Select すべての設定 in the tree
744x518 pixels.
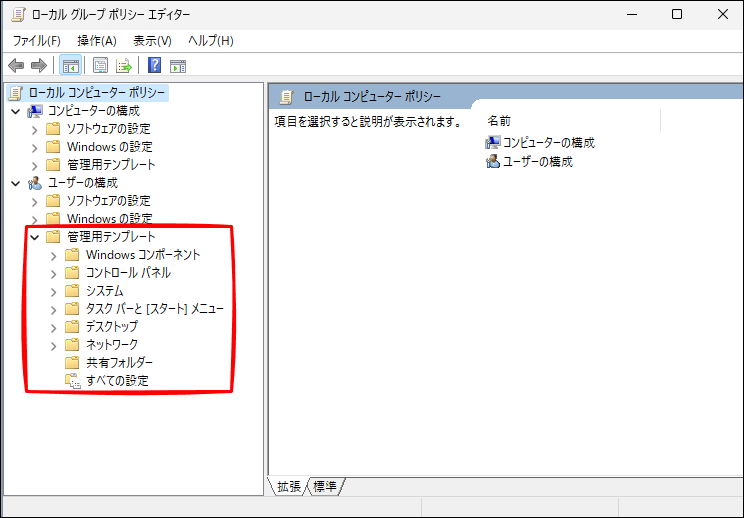[x=117, y=380]
